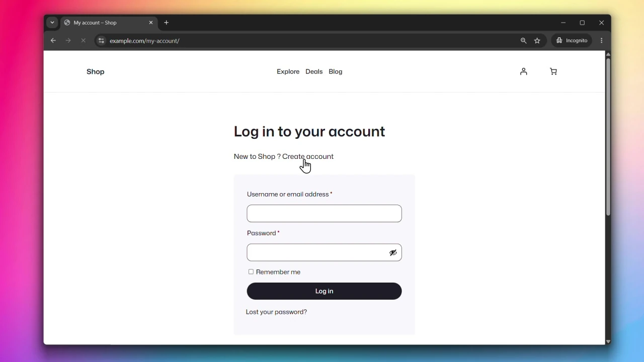The height and width of the screenshot is (362, 644).
Task: Enable the Remember me checkbox
Action: pos(251,272)
